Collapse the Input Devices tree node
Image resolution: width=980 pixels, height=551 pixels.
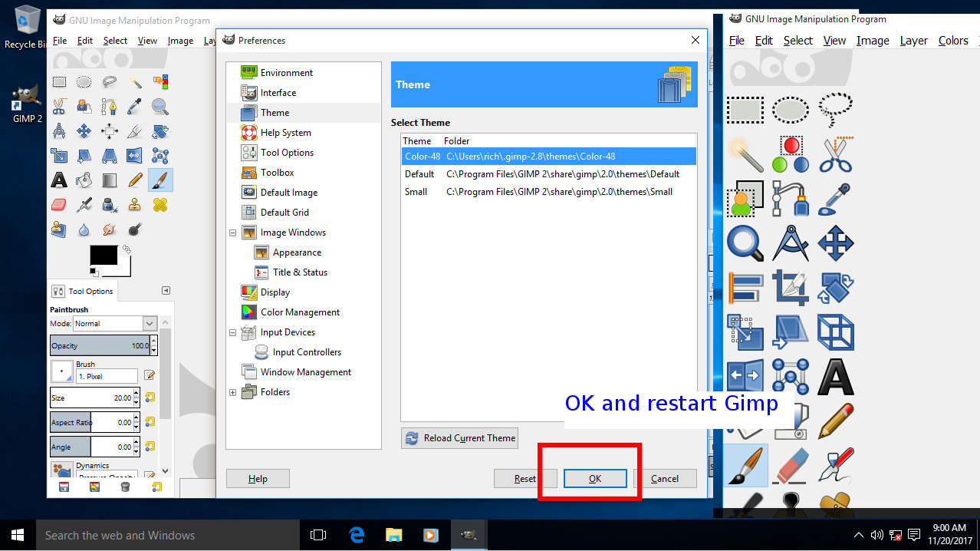click(x=232, y=332)
